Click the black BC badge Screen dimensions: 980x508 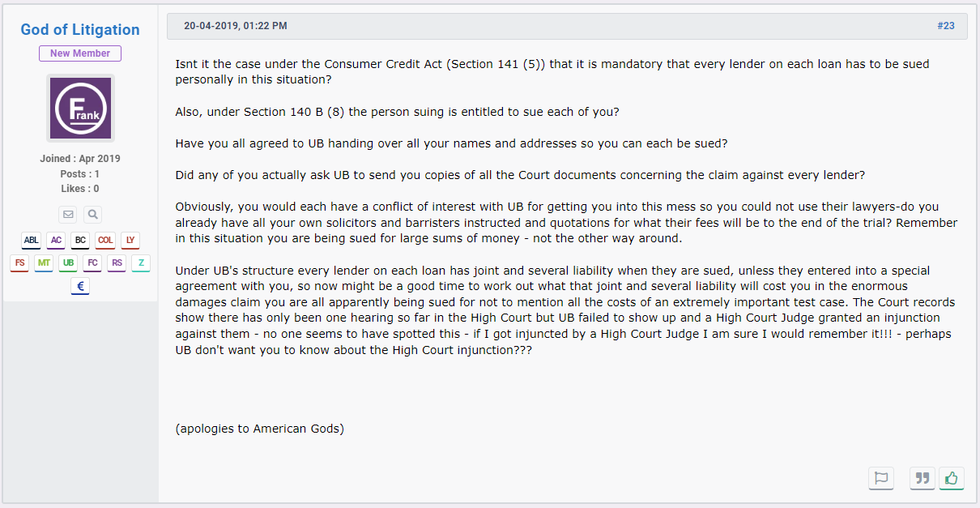point(79,241)
